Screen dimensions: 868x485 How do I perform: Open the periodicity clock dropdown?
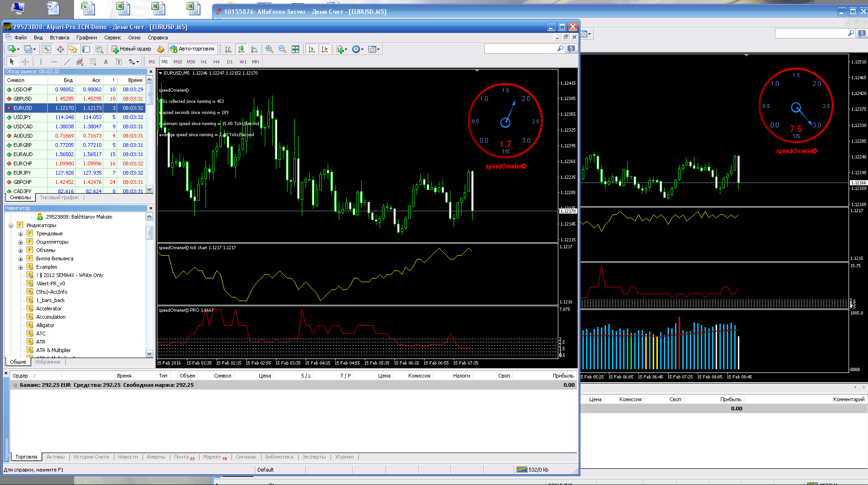tap(357, 49)
